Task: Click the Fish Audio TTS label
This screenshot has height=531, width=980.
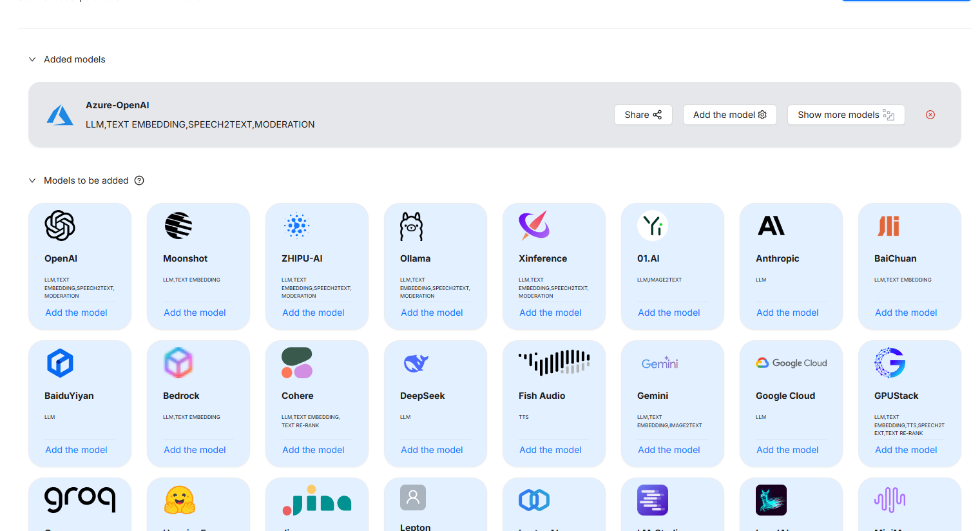Action: 524,417
